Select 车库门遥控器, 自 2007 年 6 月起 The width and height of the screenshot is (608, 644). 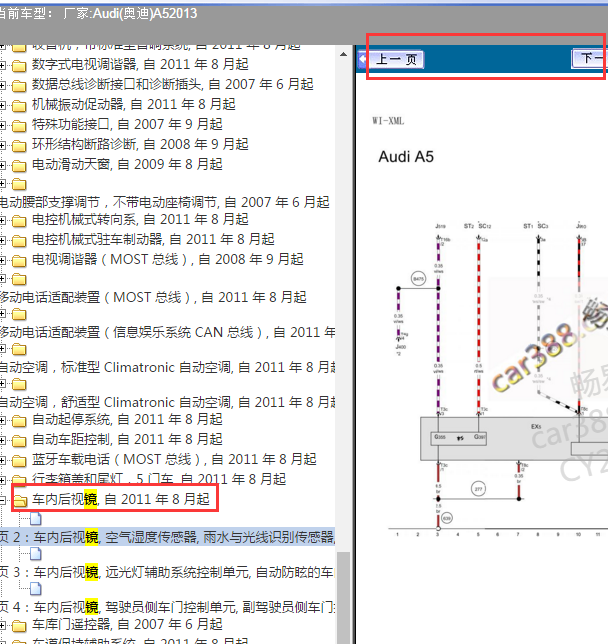pos(127,624)
